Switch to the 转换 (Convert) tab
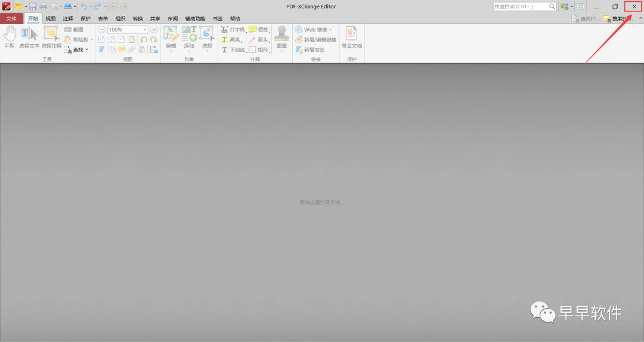This screenshot has height=342, width=644. 138,18
